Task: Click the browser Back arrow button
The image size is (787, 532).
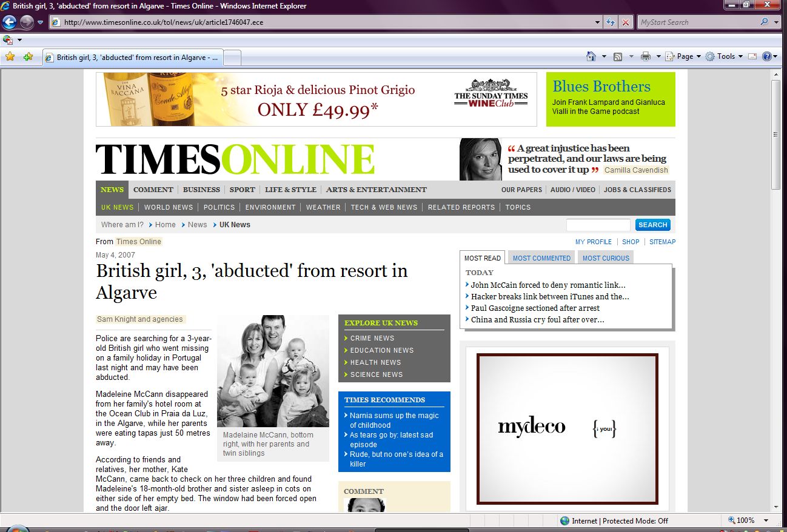Action: click(x=10, y=22)
